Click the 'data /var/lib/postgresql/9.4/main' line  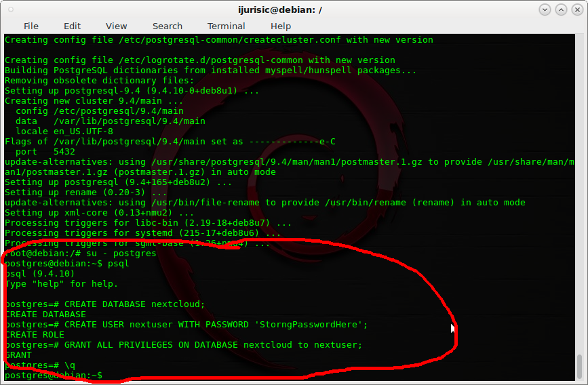point(111,121)
